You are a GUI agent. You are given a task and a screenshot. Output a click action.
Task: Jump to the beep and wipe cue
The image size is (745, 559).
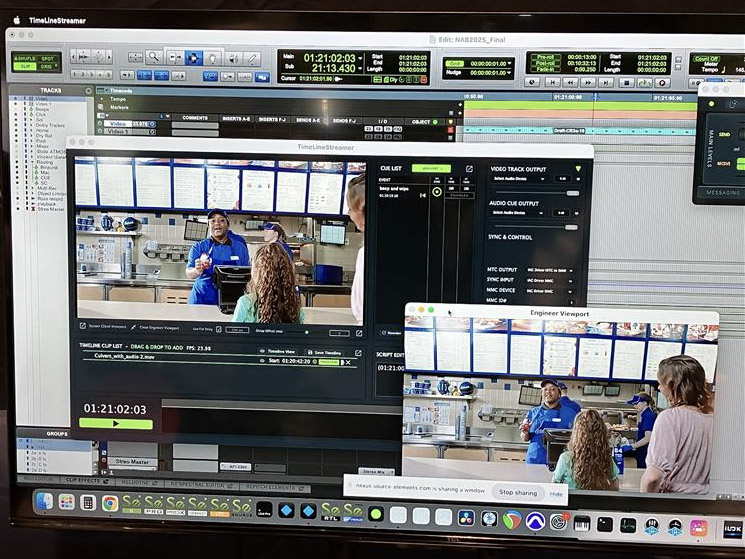[x=422, y=195]
